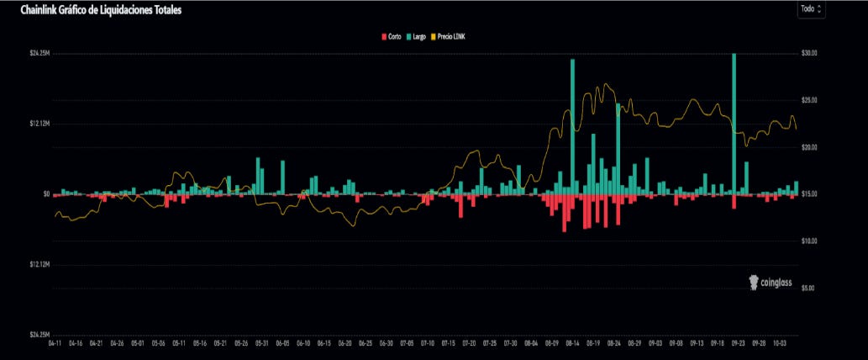Select the 08-24 date label
868x360 pixels.
[614, 343]
